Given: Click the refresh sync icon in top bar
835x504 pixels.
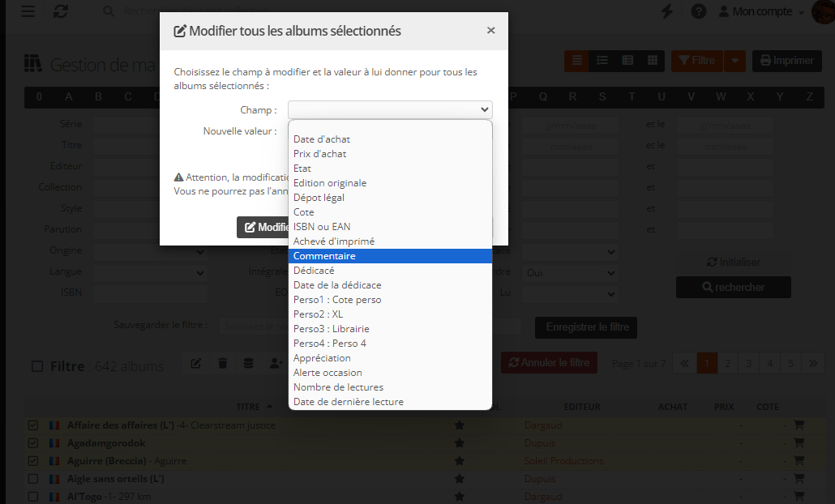Looking at the screenshot, I should 61,11.
